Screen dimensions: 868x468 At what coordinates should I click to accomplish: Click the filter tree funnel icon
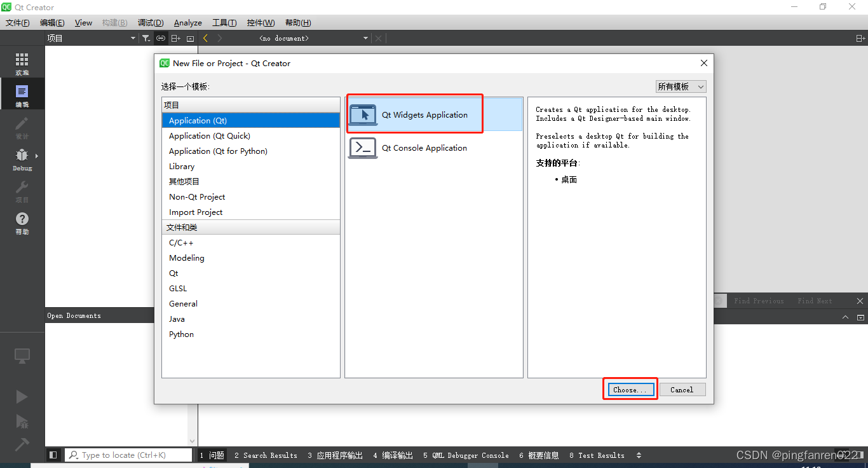click(146, 38)
